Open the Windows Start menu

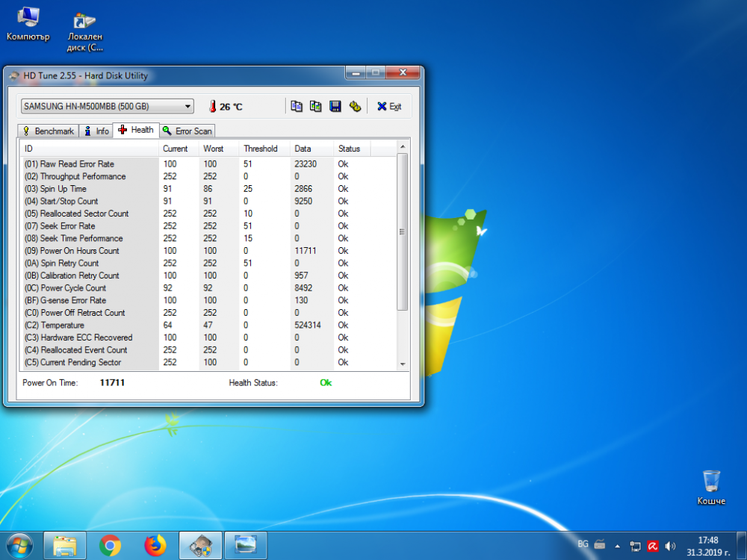point(20,546)
